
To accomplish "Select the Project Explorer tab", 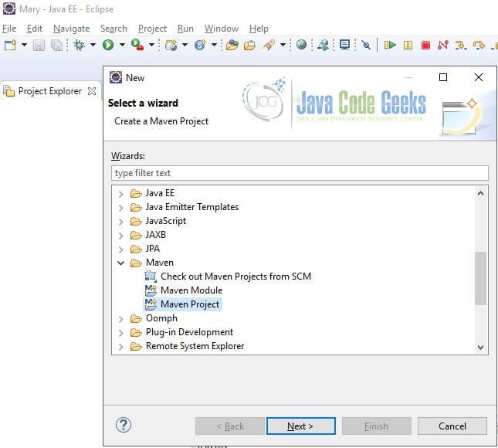I will pos(50,91).
